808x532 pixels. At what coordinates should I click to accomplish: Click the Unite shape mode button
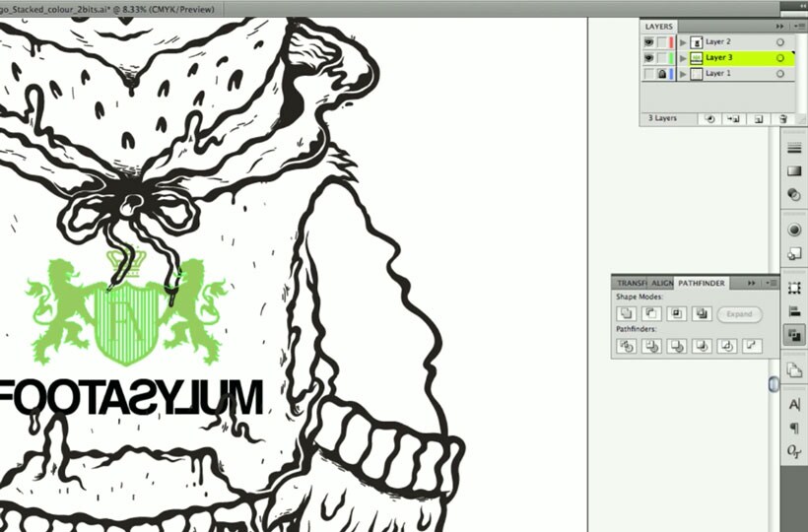pos(627,313)
